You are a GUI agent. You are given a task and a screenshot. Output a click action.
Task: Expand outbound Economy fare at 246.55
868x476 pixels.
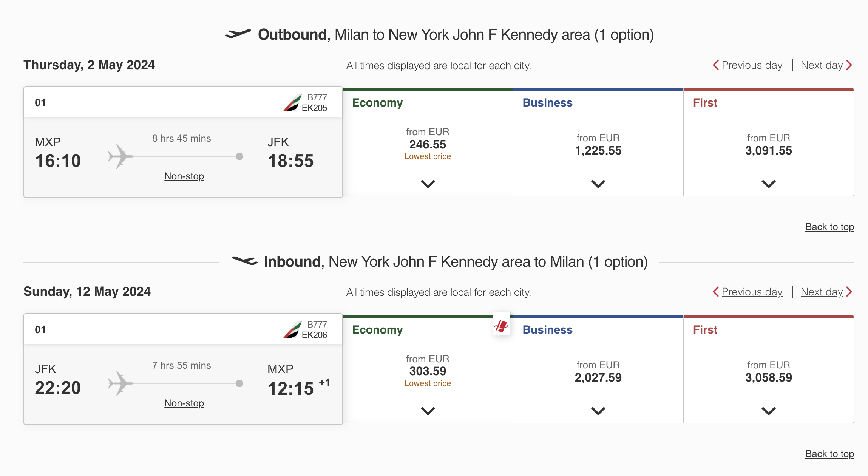(428, 184)
